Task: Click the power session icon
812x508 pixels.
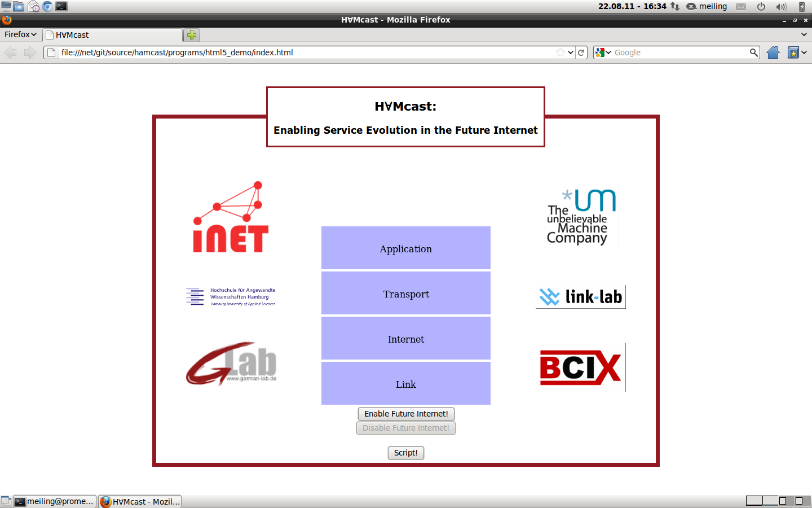Action: pyautogui.click(x=761, y=7)
